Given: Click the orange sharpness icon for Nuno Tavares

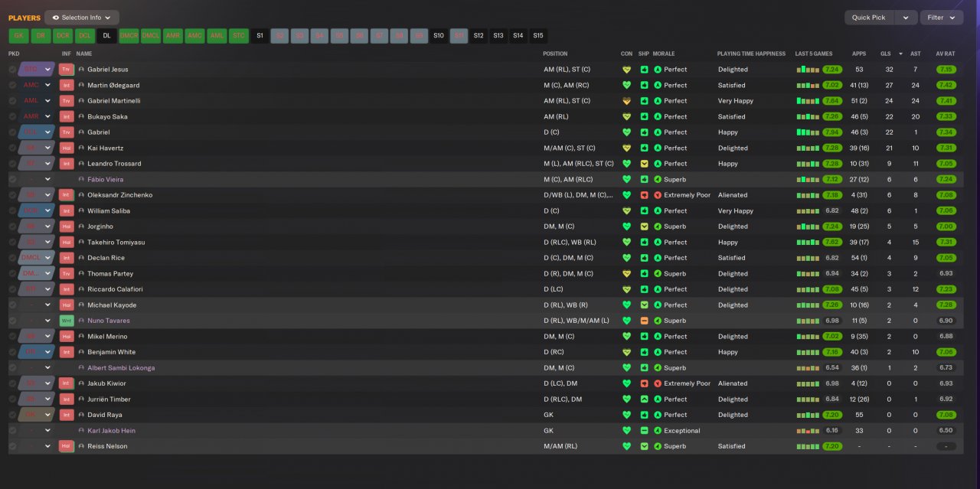Looking at the screenshot, I should click(x=644, y=321).
